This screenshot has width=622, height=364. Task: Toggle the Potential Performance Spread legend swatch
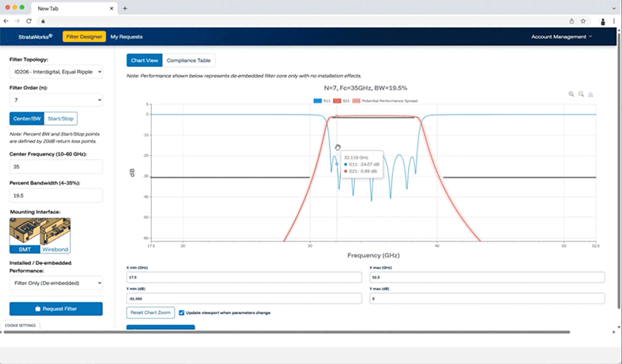tap(356, 101)
